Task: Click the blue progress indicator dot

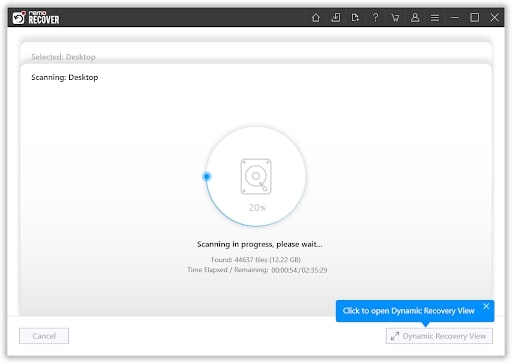Action: click(x=207, y=176)
